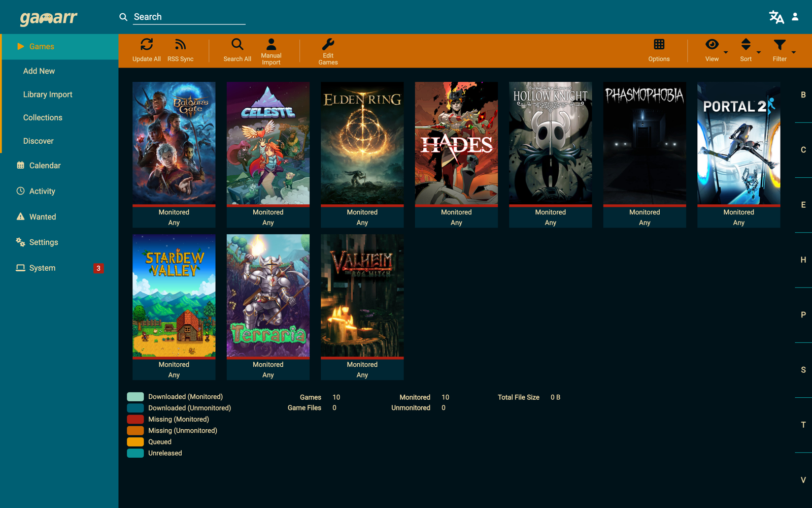Open the Hollow Knight poster

[x=551, y=143]
